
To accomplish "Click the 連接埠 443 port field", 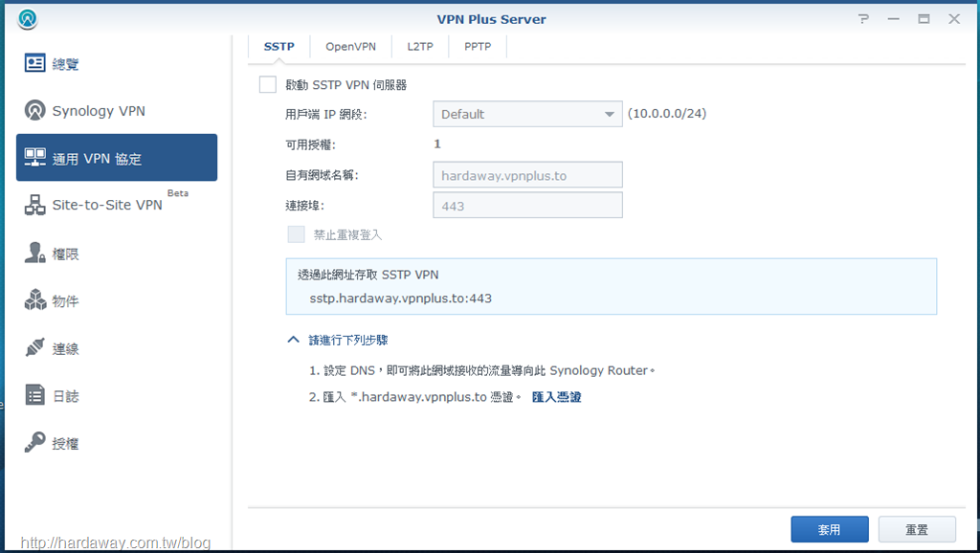I will pos(527,205).
